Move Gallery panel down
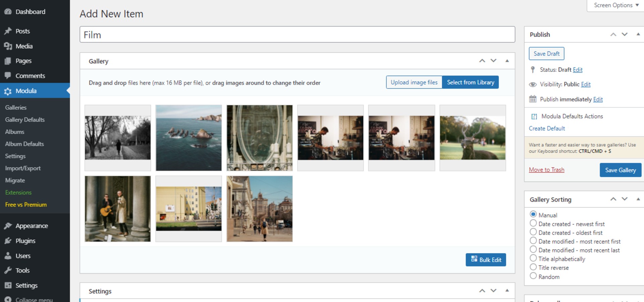 pos(493,61)
